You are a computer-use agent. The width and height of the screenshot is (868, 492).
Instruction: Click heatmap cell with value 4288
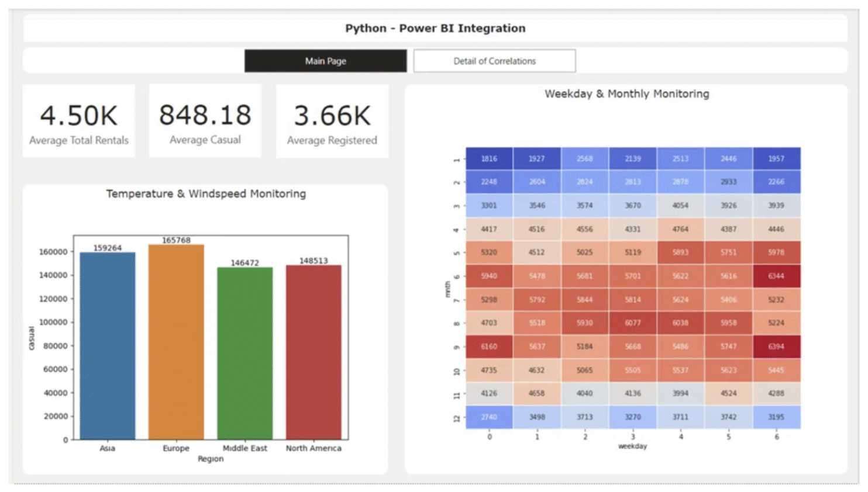coord(776,394)
